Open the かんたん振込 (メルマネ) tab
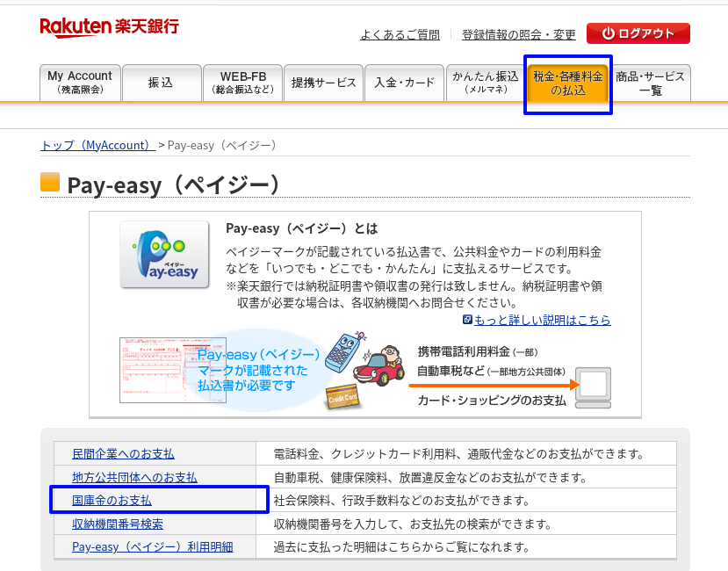The height and width of the screenshot is (571, 728). [x=485, y=83]
